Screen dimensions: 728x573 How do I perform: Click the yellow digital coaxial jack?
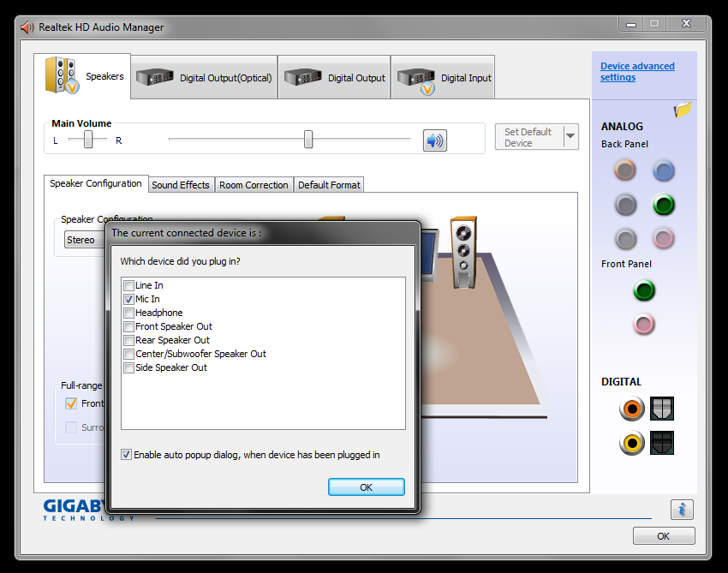click(x=632, y=443)
